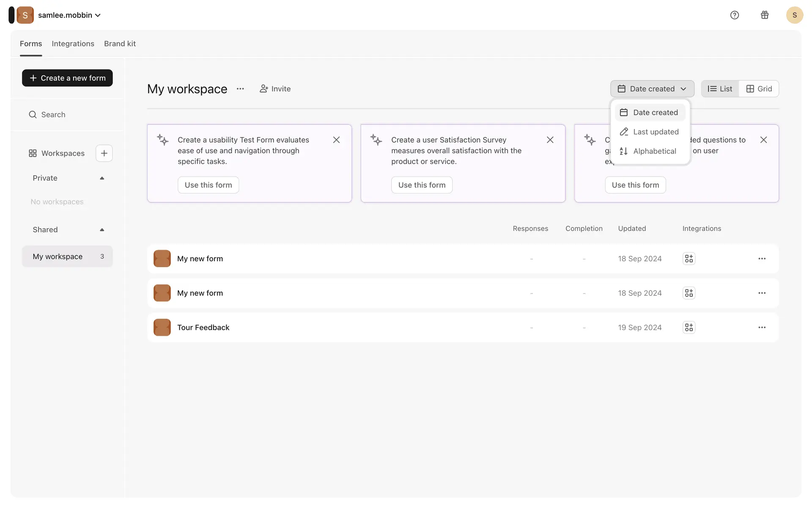Invite members to workspace
Screen dimensions: 812x508
tap(275, 89)
